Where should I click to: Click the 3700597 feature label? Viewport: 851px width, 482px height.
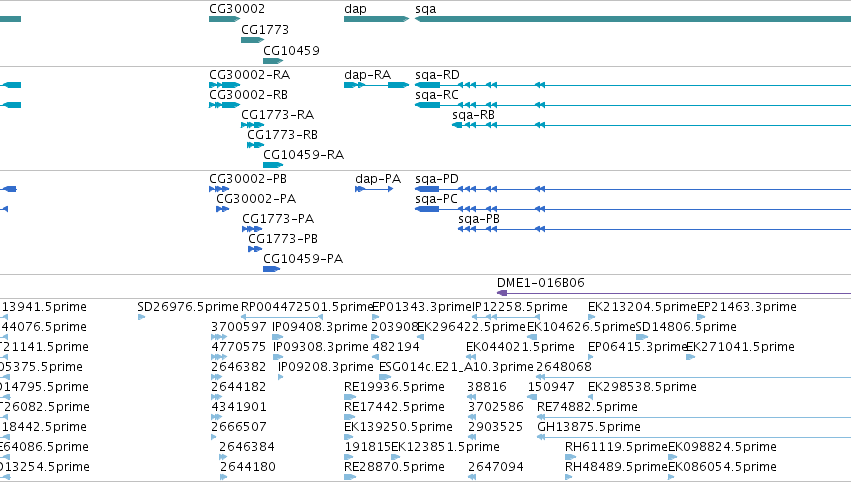[x=239, y=327]
